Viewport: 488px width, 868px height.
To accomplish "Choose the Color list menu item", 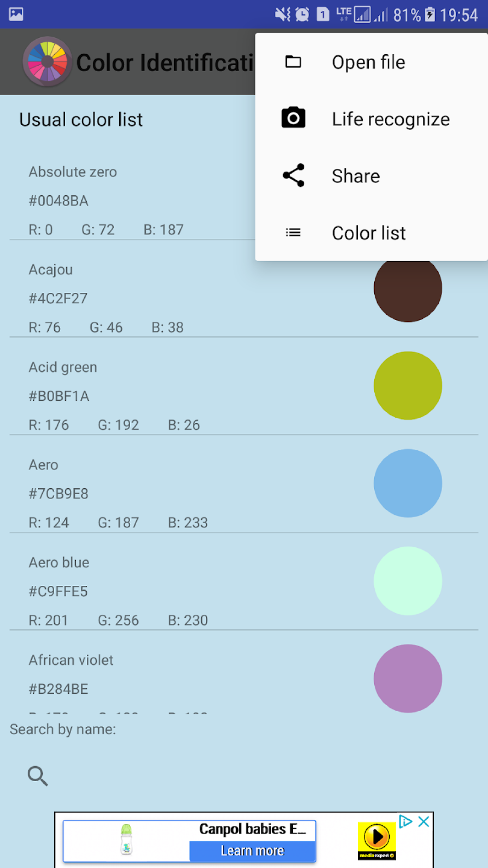I will pos(372,233).
